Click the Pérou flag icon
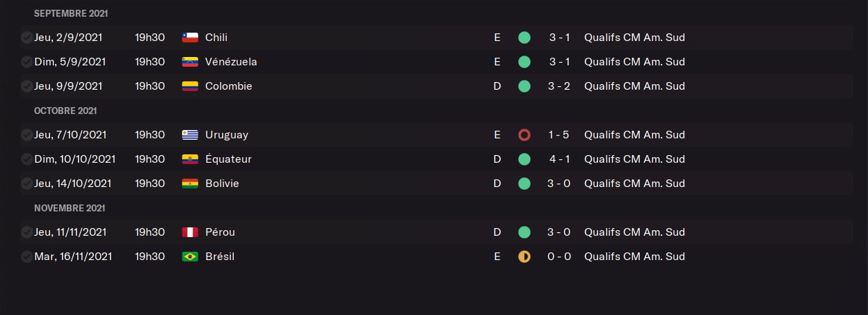Viewport: 868px width, 315px height. pos(190,232)
